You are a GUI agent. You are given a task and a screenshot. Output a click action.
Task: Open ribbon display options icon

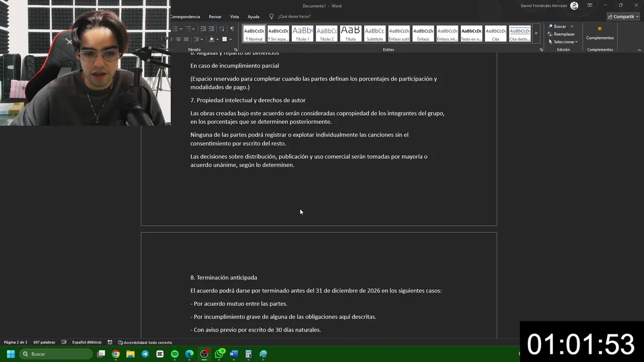590,6
